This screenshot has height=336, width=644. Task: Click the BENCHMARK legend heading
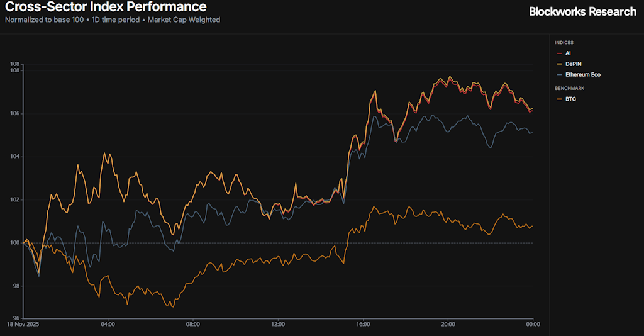click(569, 88)
